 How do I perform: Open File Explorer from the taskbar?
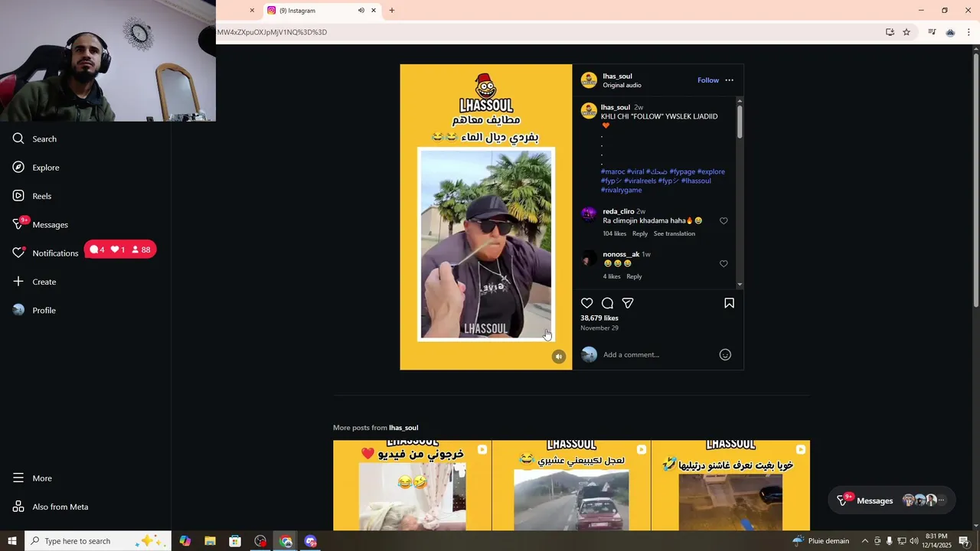(210, 541)
